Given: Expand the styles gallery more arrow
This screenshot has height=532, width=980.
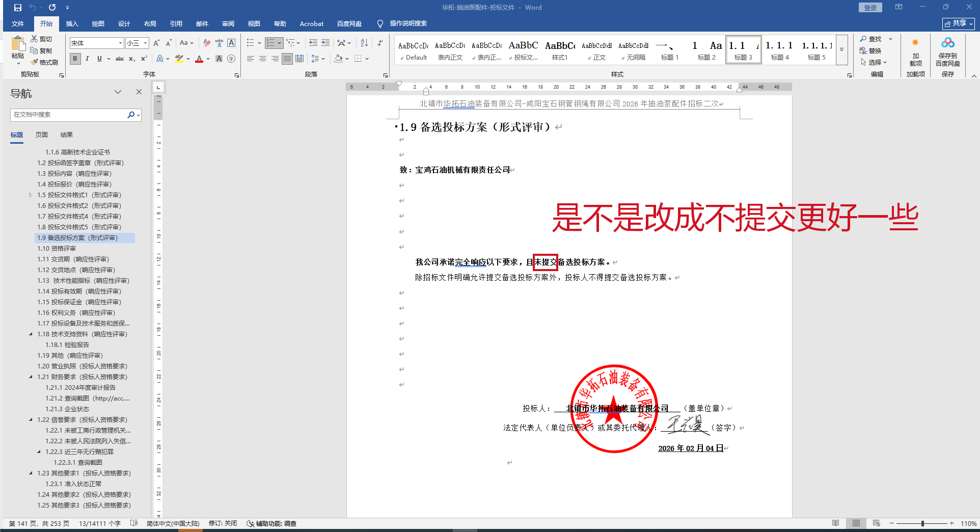Looking at the screenshot, I should 841,50.
